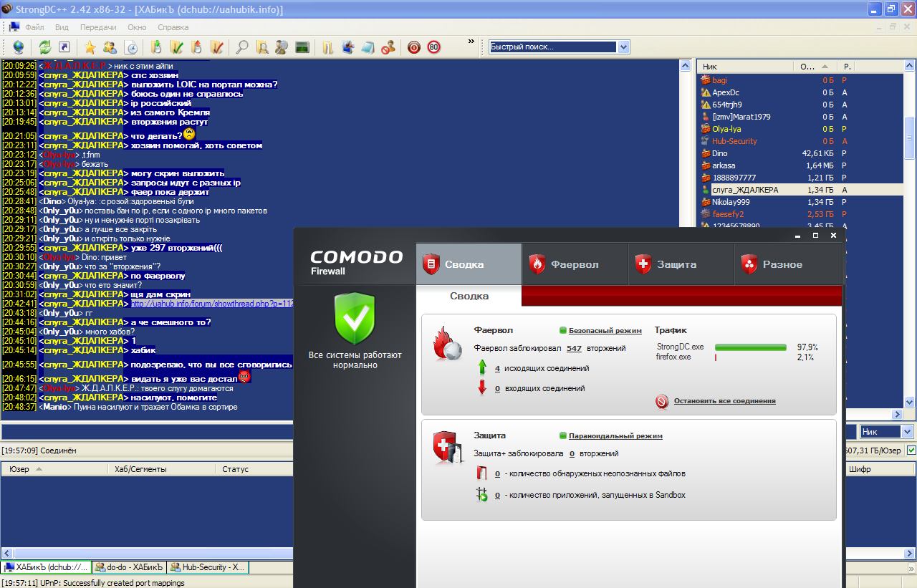Click the Остановить все соединения link
917x588 pixels.
click(x=724, y=401)
